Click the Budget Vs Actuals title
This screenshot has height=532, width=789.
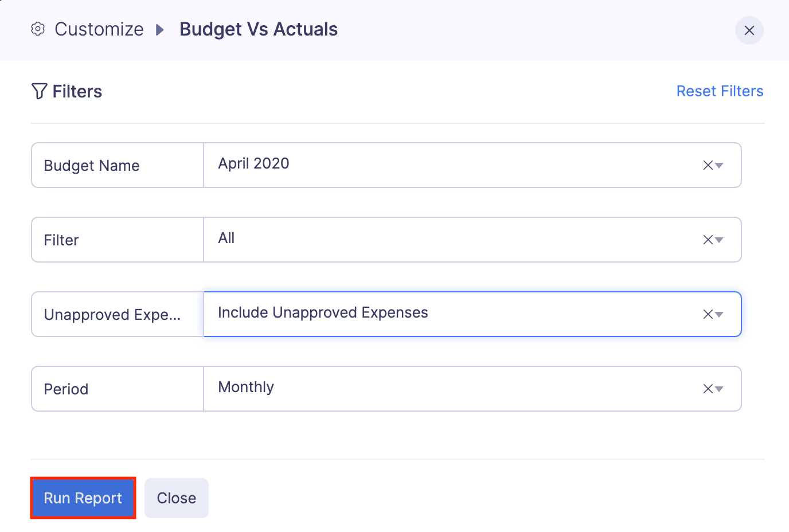tap(259, 29)
